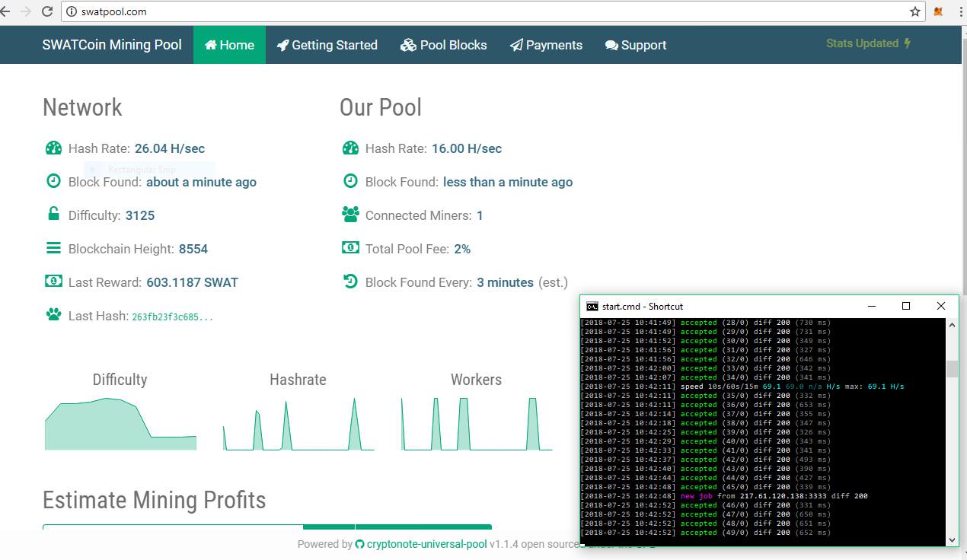Screen dimensions: 967x560
Task: Open the cryptonote-universal-pool footer link
Action: tap(426, 544)
